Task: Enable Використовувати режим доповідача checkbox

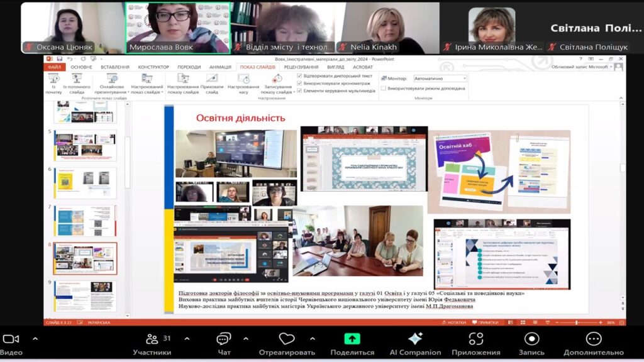Action: pos(384,89)
